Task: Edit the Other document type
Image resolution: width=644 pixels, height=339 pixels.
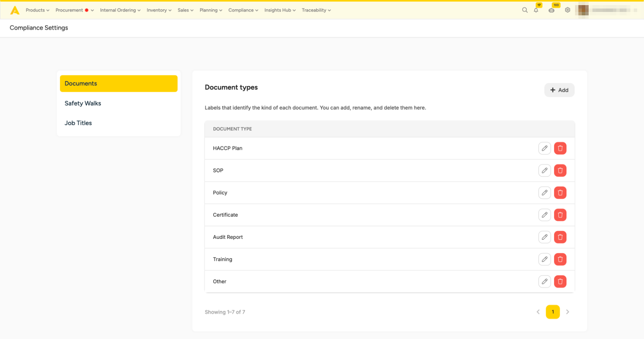Action: [544, 281]
